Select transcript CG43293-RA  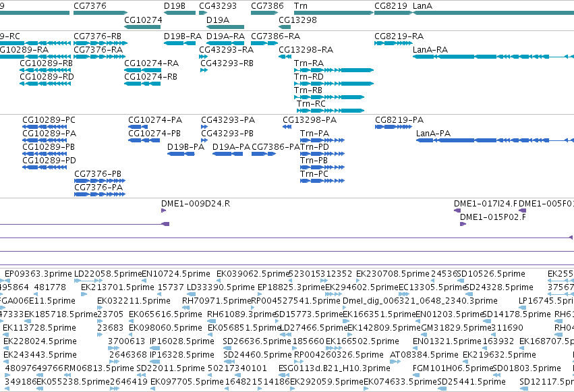coord(226,50)
